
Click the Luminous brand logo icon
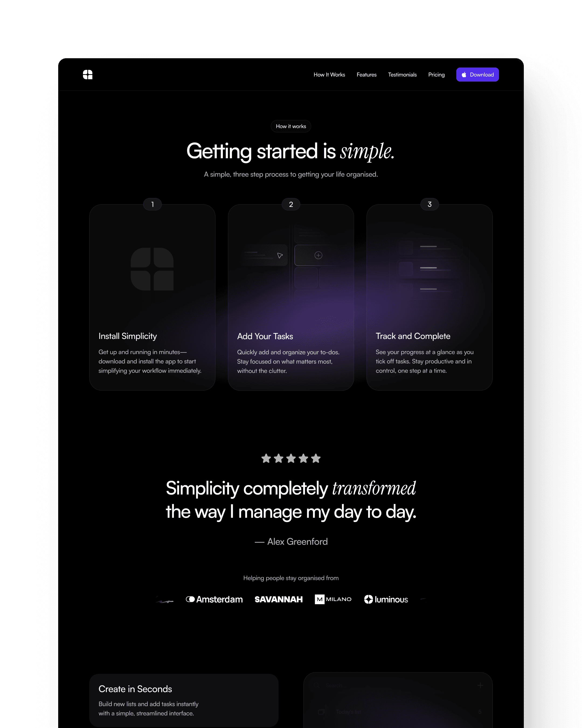(367, 599)
